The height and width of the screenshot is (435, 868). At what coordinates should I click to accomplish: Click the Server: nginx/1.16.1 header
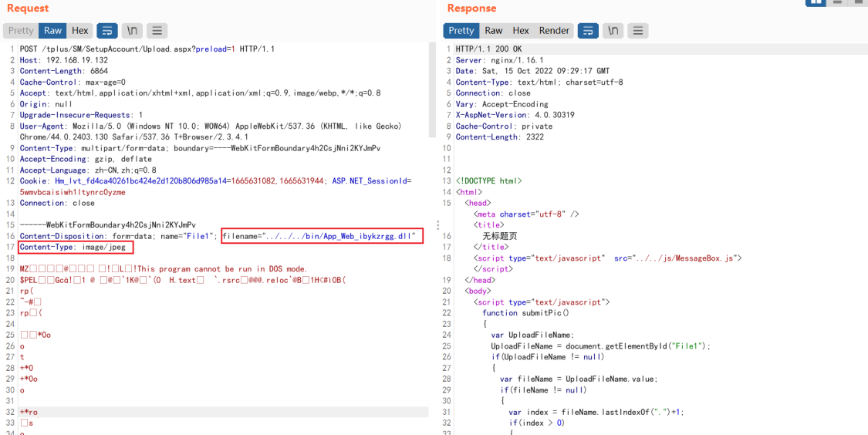(499, 59)
